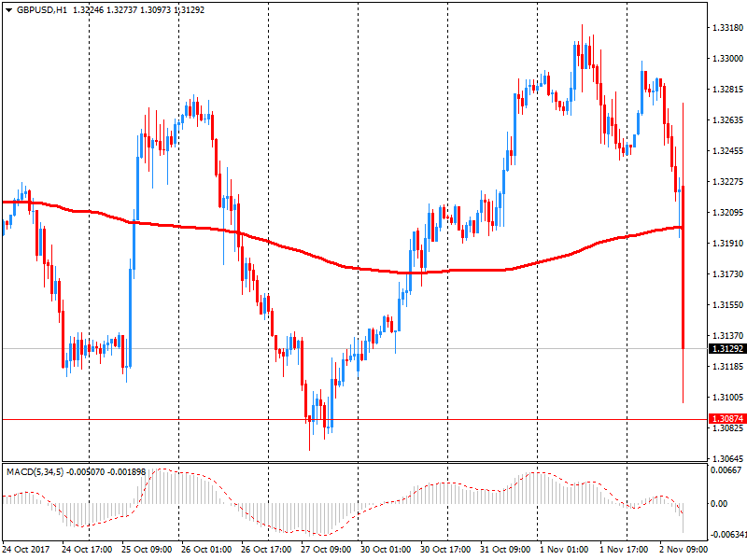Click the 27 Oct 09:00 time axis label

tap(326, 549)
